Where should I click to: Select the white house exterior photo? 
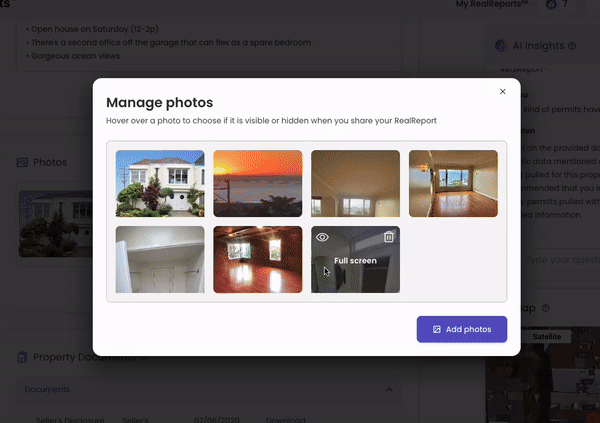pyautogui.click(x=160, y=183)
